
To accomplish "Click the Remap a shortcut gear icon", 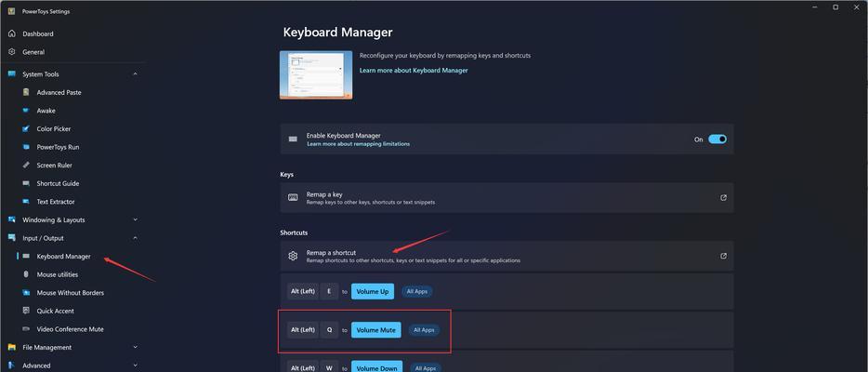I will [x=293, y=256].
